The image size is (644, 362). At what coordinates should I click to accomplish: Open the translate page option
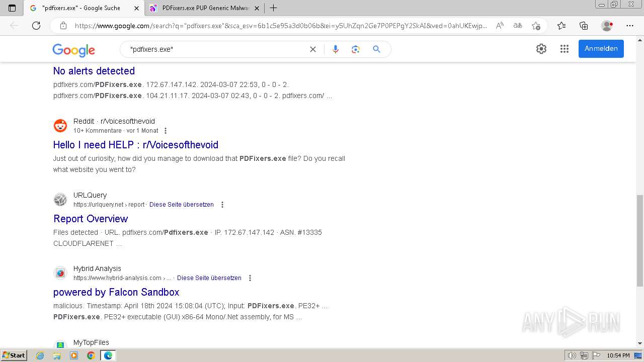(518, 26)
